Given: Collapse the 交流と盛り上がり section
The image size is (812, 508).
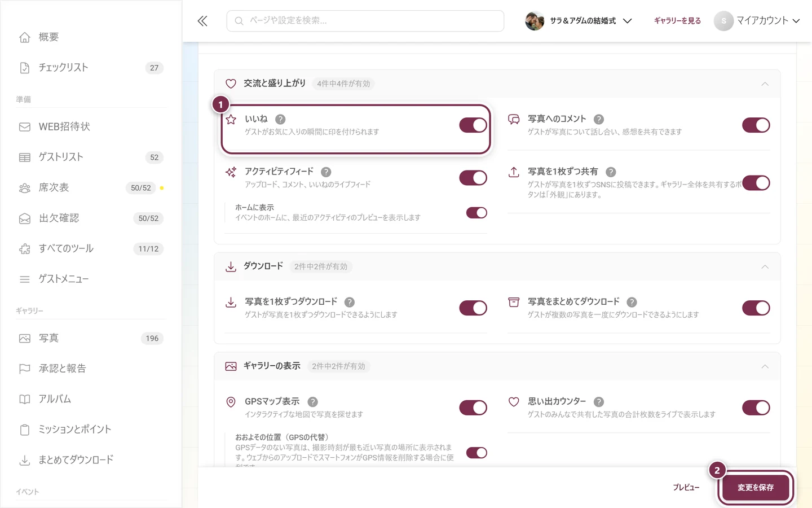Looking at the screenshot, I should [765, 84].
